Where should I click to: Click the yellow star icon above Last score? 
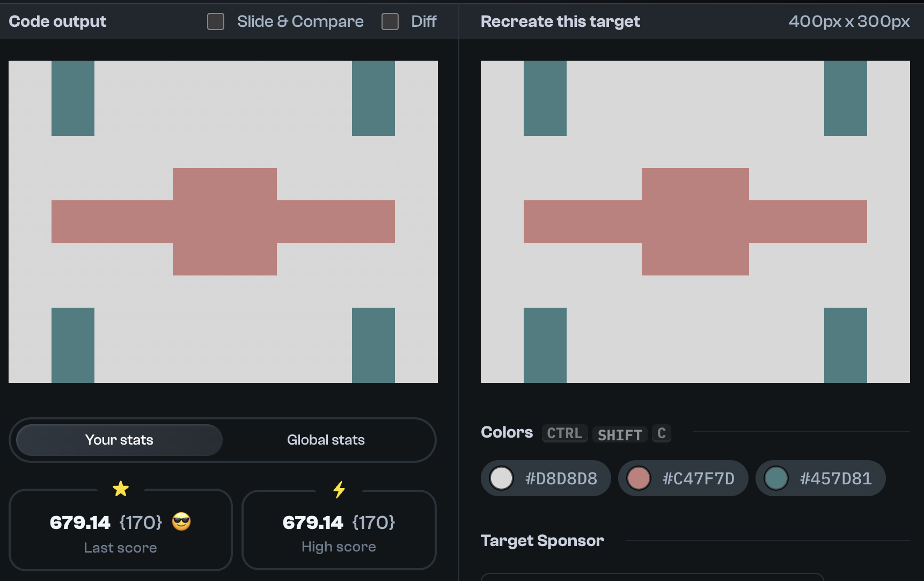click(x=121, y=489)
